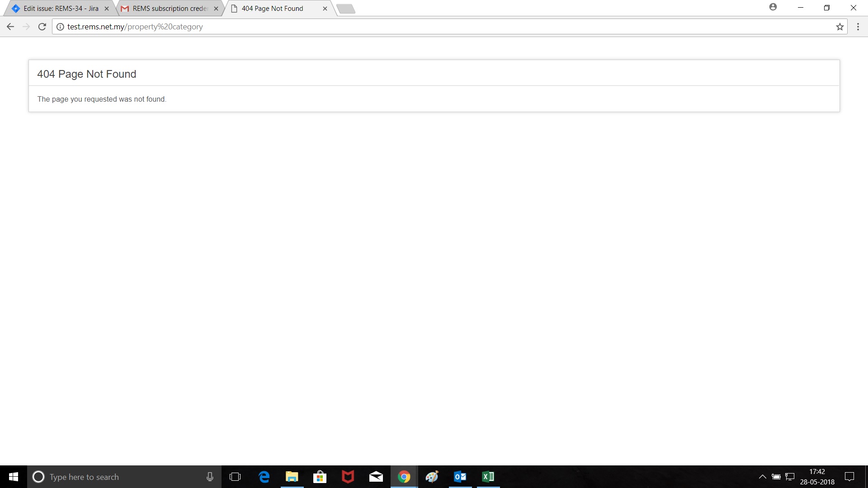Click the browser back arrow
This screenshot has height=488, width=868.
(10, 27)
